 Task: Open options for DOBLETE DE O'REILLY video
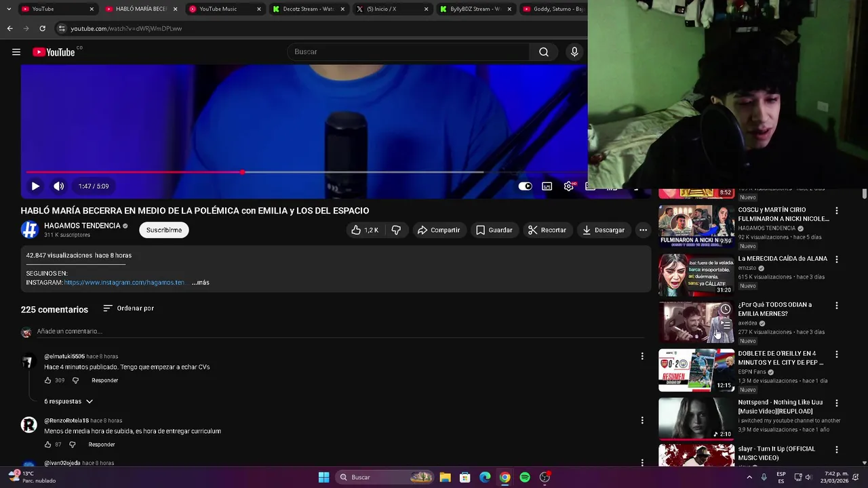tap(837, 354)
